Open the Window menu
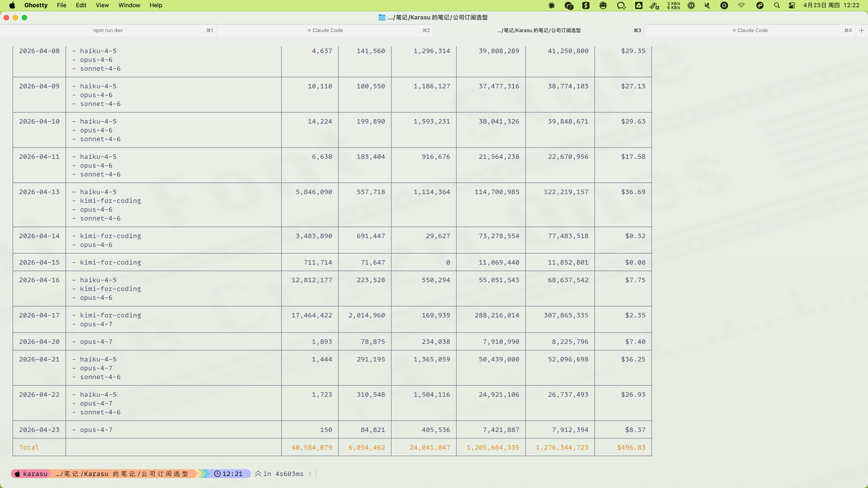Viewport: 868px width, 488px height. point(129,5)
